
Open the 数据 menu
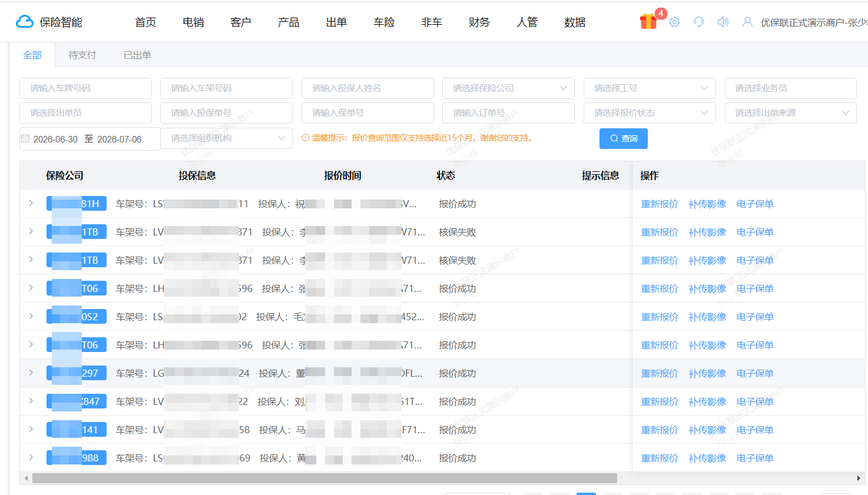(x=575, y=22)
